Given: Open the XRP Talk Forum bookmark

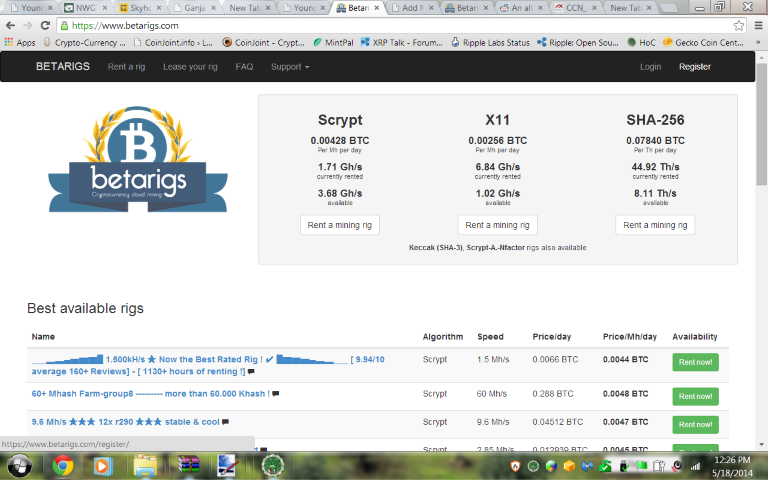Looking at the screenshot, I should 402,43.
